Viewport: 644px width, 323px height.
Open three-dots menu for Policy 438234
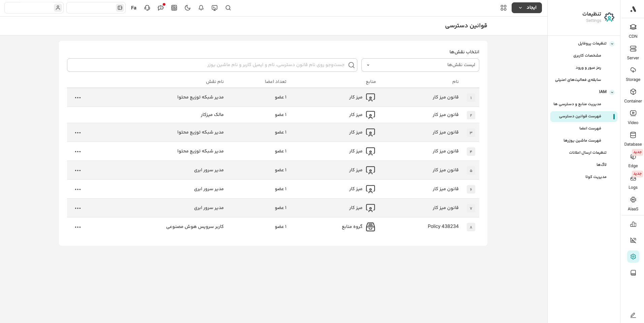click(78, 227)
